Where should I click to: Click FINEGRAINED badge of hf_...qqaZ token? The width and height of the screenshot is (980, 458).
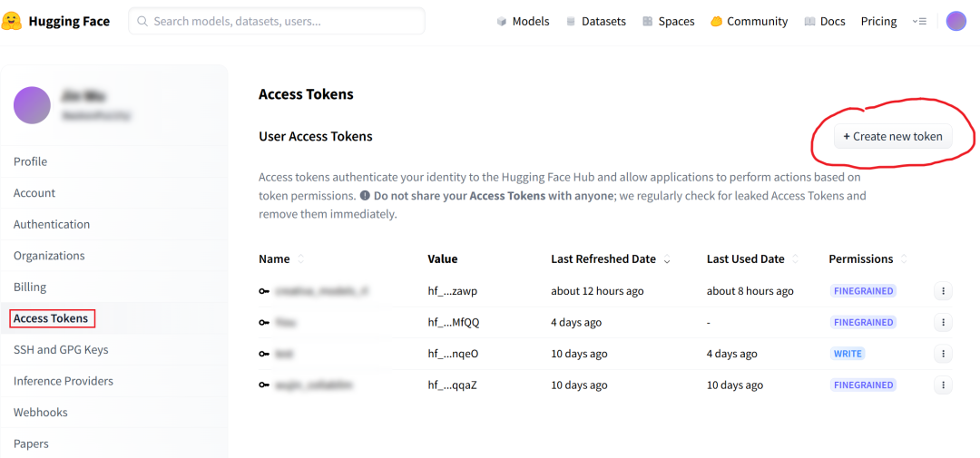(863, 385)
